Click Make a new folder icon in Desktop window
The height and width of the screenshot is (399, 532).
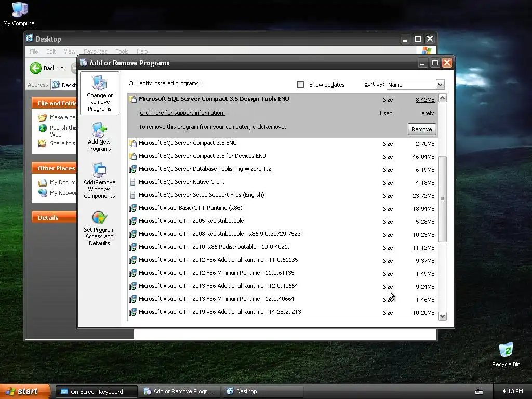pyautogui.click(x=43, y=118)
